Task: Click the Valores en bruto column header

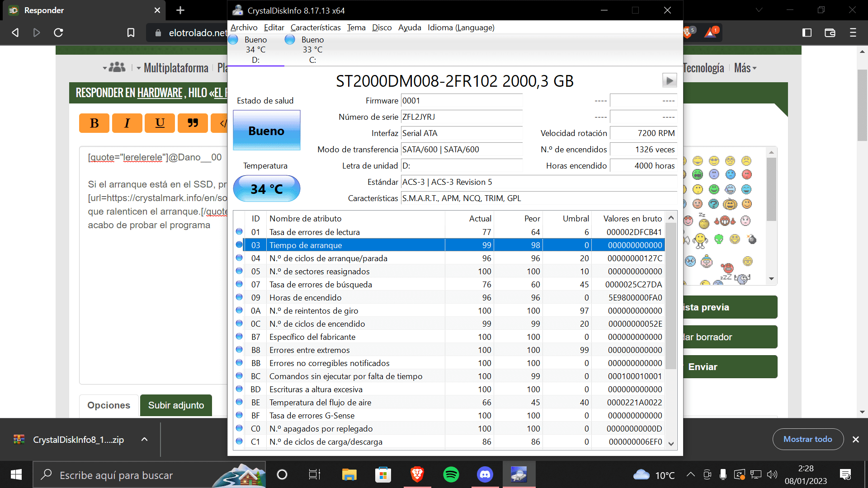Action: pyautogui.click(x=632, y=218)
